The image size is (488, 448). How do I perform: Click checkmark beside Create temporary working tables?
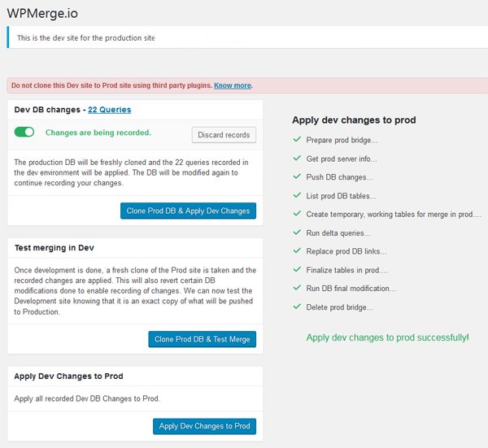[297, 213]
